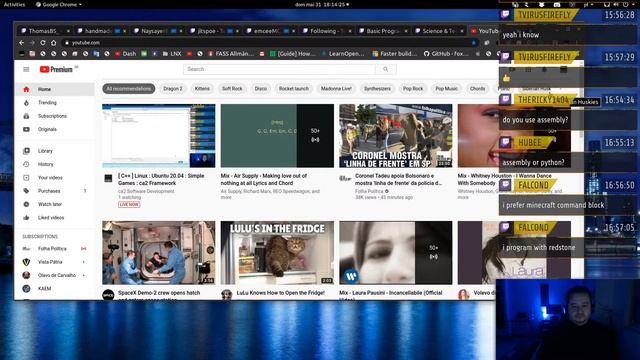The height and width of the screenshot is (360, 640).
Task: Open Originals in sidebar
Action: pos(55,129)
